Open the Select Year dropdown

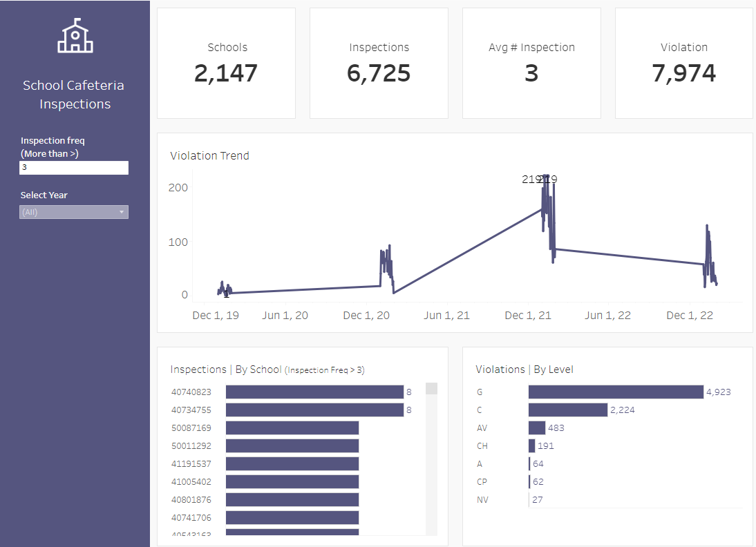tap(74, 212)
